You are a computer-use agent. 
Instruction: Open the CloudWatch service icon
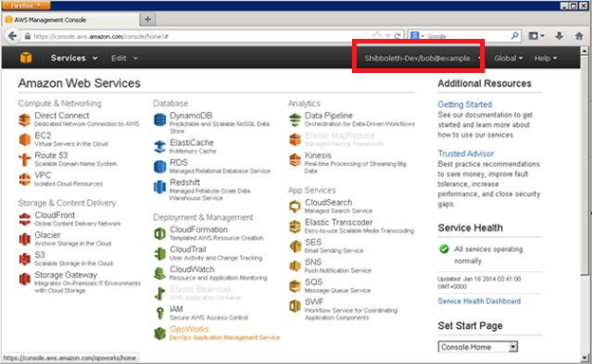point(159,273)
